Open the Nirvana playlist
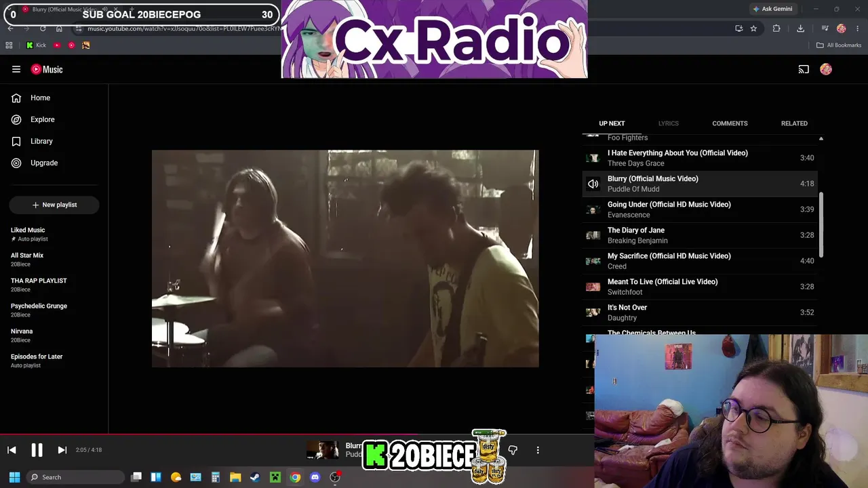The width and height of the screenshot is (868, 488). 54,335
